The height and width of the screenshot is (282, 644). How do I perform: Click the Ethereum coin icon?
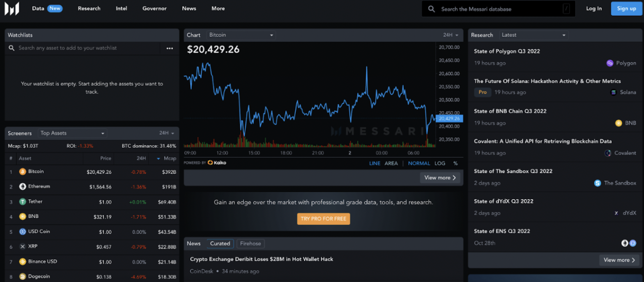coord(22,186)
